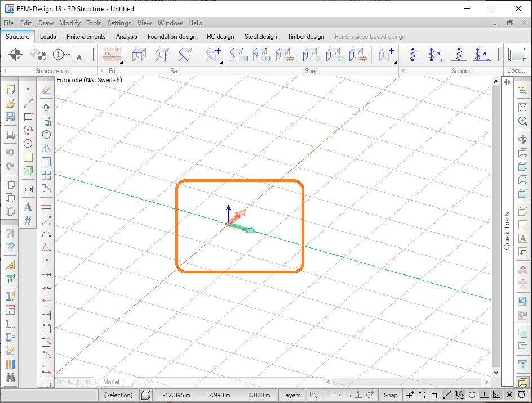The image size is (532, 403).
Task: Select the diagonal Truss member bar tool
Action: [185, 55]
